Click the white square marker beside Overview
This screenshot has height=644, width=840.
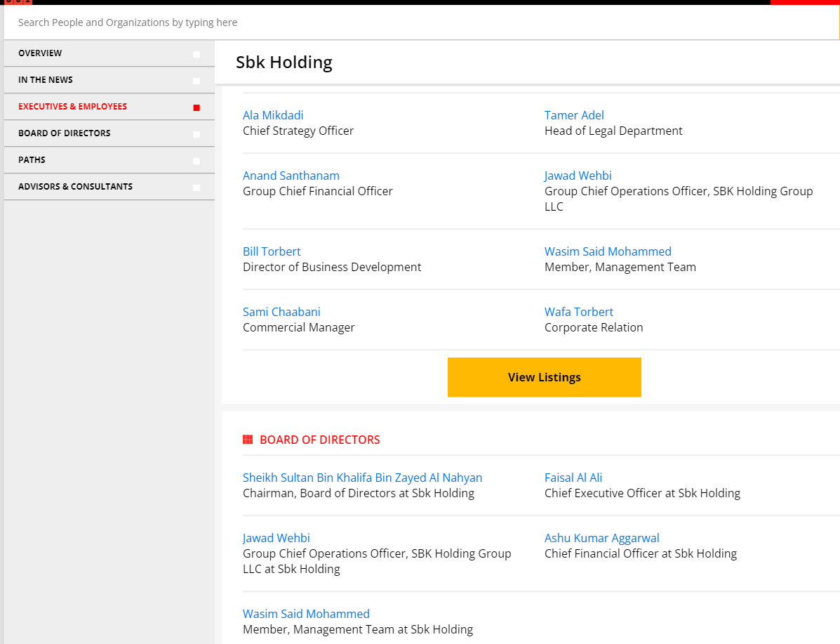[x=196, y=54]
